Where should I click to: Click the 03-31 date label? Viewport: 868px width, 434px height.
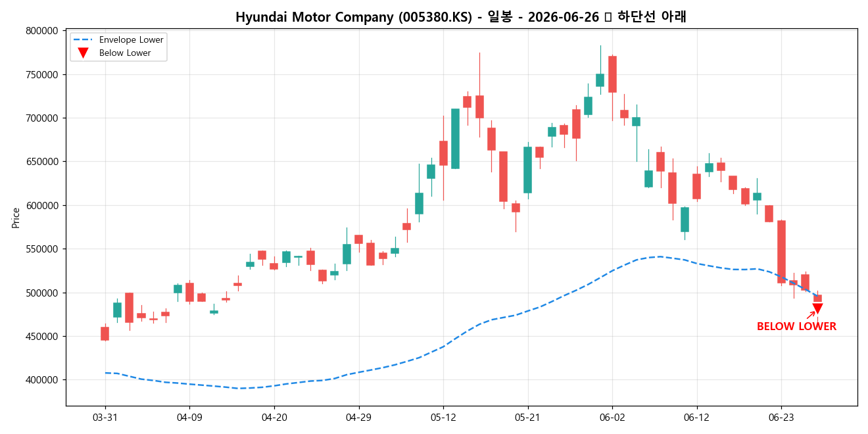click(105, 418)
